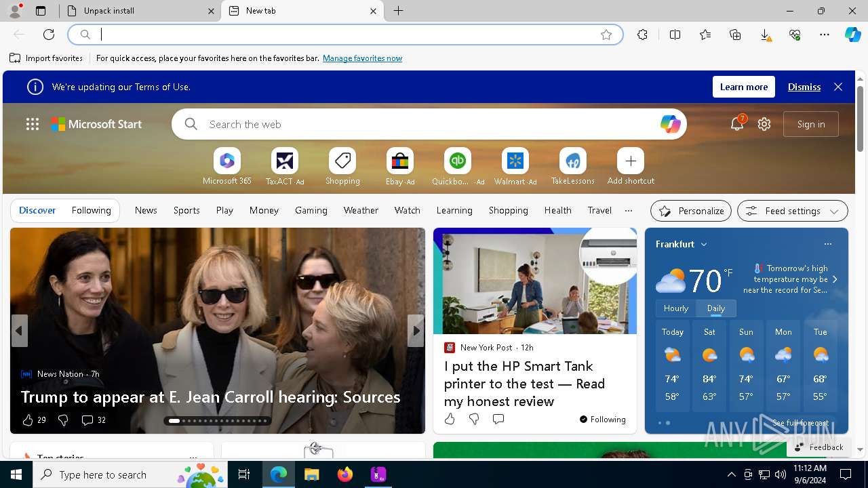Click the Sign in button
Image resolution: width=868 pixels, height=488 pixels.
click(x=811, y=124)
